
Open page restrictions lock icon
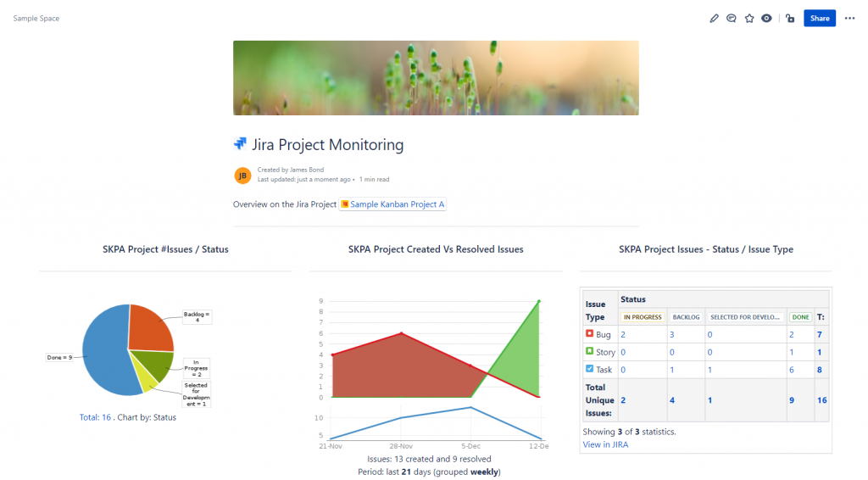(x=790, y=19)
